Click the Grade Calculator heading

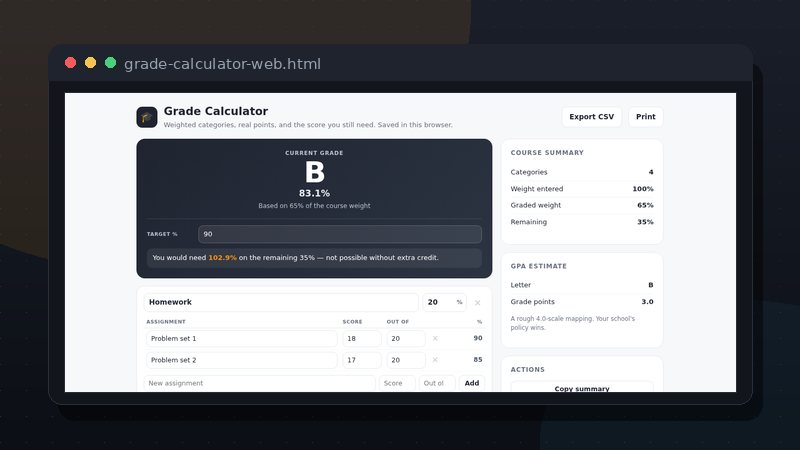coord(215,111)
